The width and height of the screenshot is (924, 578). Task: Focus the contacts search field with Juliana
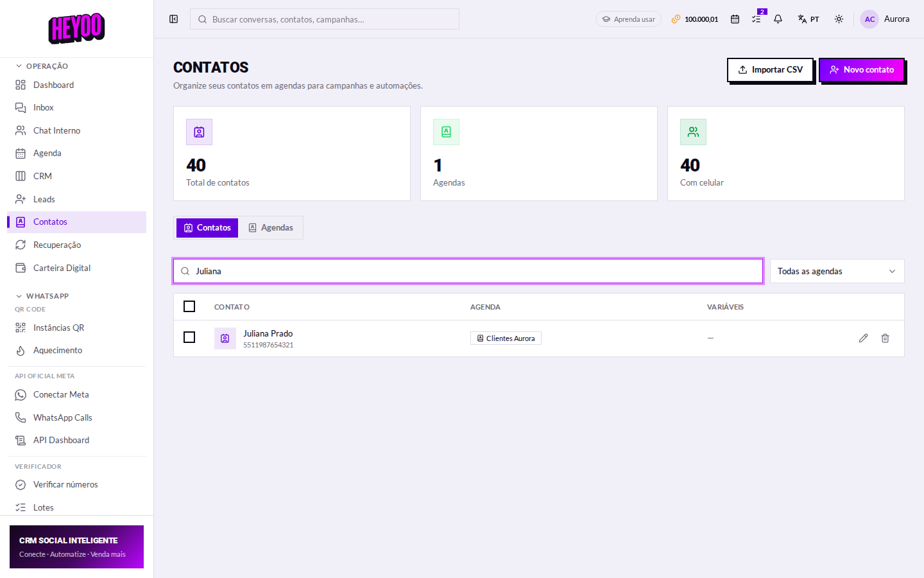(x=468, y=271)
